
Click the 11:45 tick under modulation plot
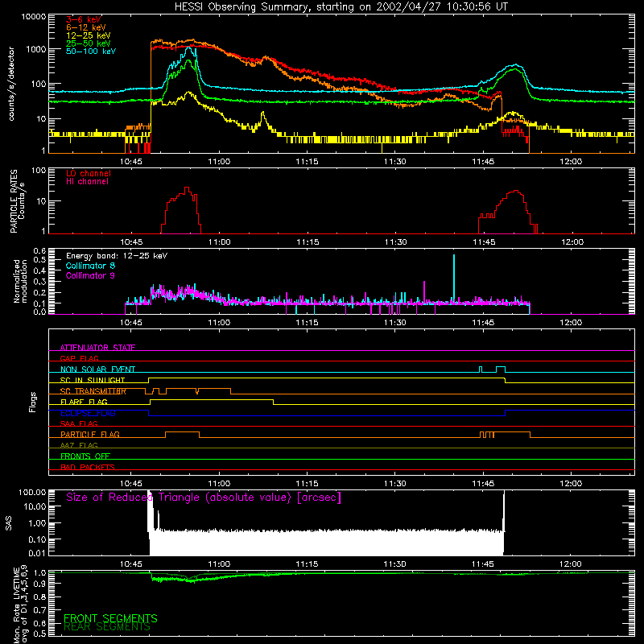pos(483,323)
